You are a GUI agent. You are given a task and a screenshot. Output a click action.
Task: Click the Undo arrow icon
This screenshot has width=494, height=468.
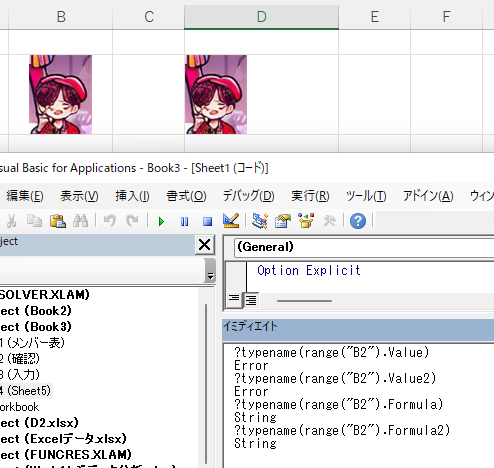point(109,221)
